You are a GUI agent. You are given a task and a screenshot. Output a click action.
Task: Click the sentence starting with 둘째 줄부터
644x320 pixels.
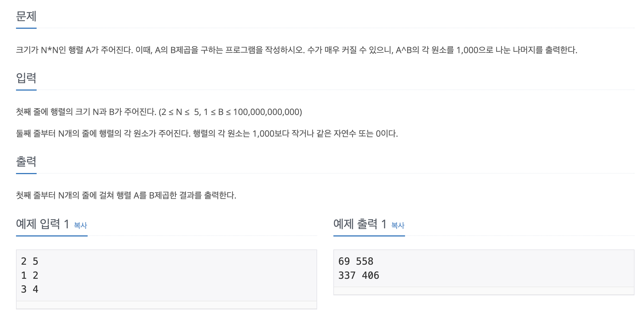[207, 133]
